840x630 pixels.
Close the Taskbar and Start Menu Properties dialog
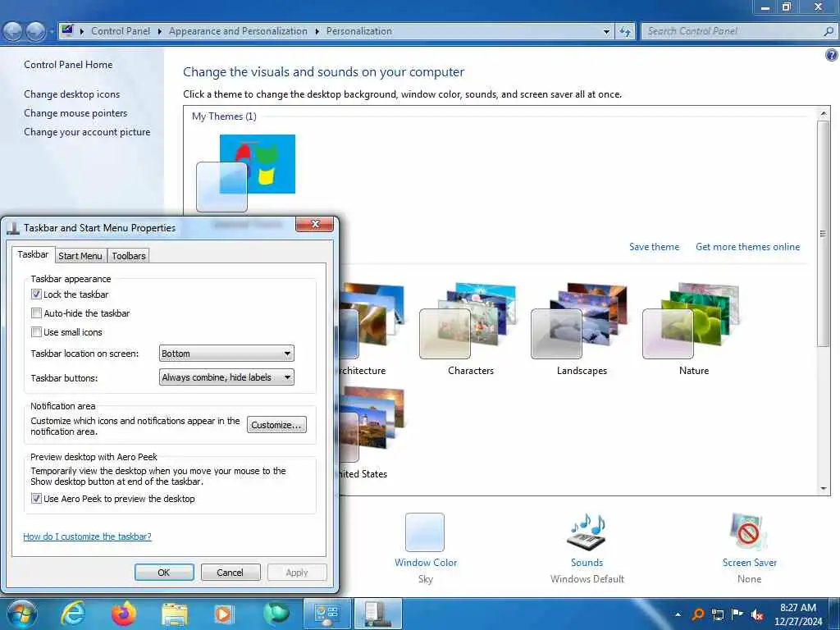(315, 224)
